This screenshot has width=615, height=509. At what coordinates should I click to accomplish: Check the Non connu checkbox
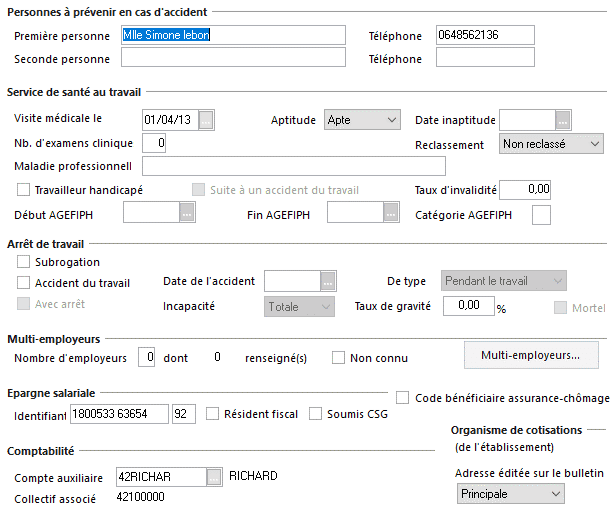(x=338, y=357)
